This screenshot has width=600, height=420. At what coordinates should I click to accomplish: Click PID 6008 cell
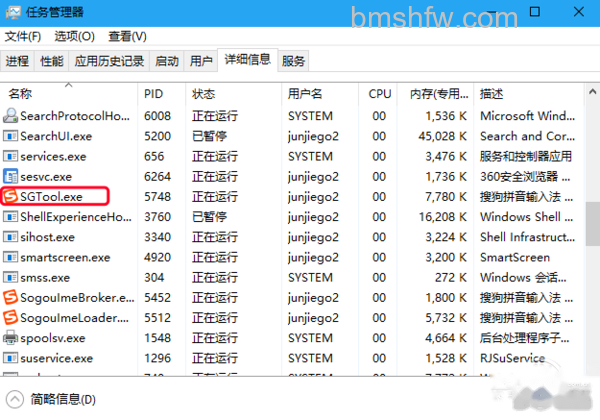(157, 116)
